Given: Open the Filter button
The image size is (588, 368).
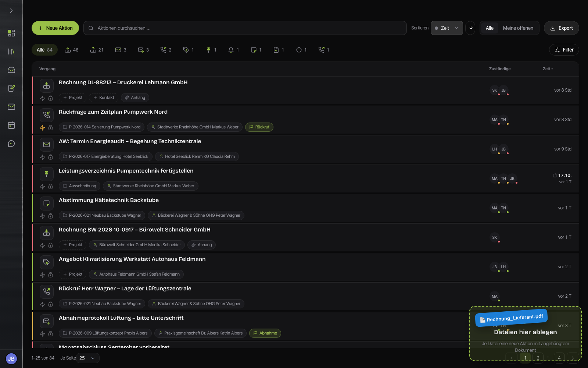Looking at the screenshot, I should pos(564,50).
